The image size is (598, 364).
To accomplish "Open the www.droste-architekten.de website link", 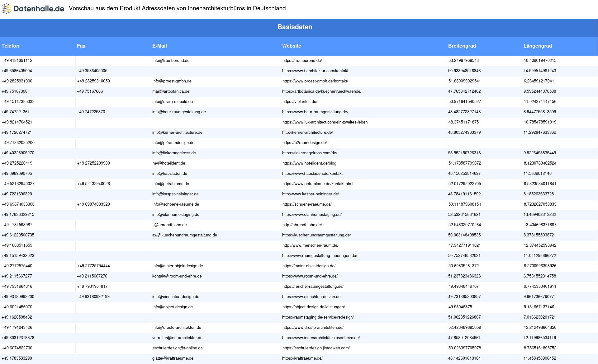I will [x=313, y=328].
